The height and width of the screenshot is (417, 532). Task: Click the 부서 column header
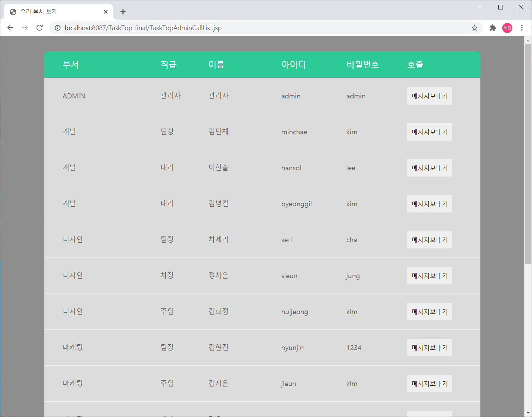click(71, 65)
